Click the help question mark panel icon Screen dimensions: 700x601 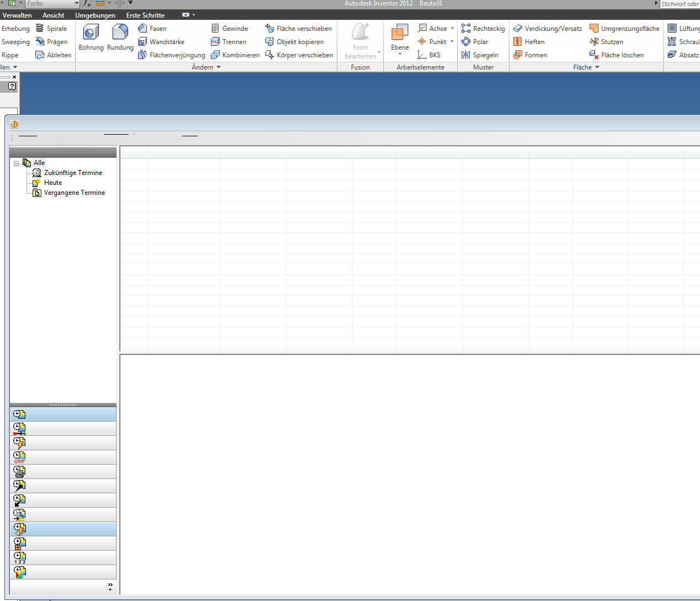[x=12, y=86]
